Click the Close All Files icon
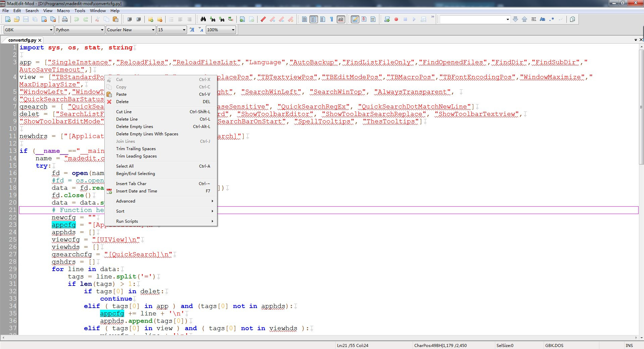This screenshot has width=644, height=349. click(x=53, y=19)
